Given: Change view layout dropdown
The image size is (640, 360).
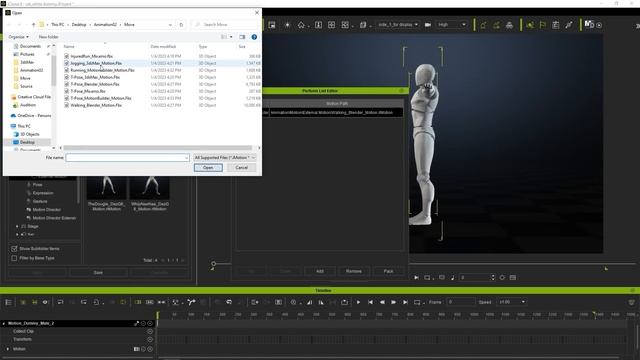Looking at the screenshot, I should coord(231,37).
